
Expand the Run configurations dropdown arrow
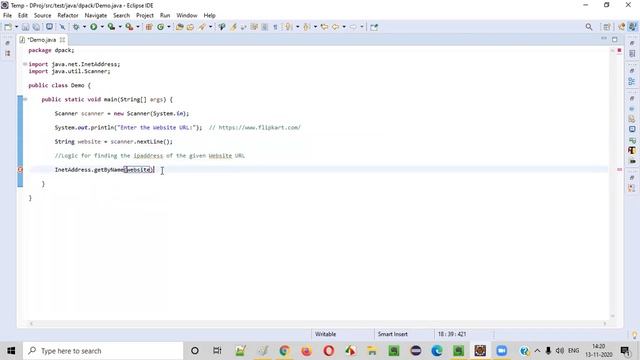click(102, 27)
